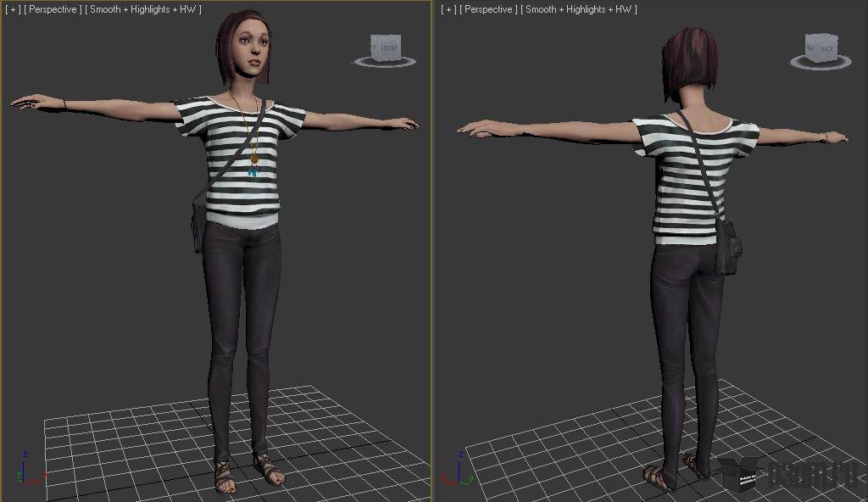The height and width of the screenshot is (502, 868).
Task: Open left viewport Perspective view menu
Action: pyautogui.click(x=53, y=9)
